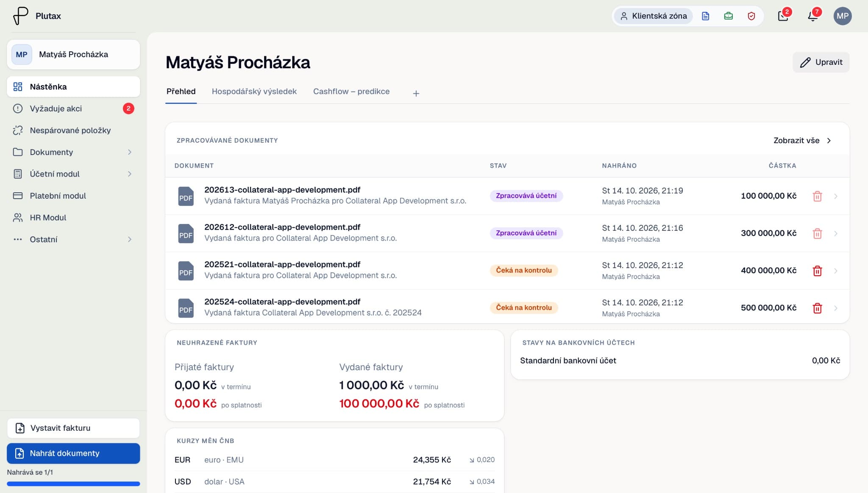The image size is (868, 493).
Task: Click the red shield icon in top bar
Action: [751, 16]
